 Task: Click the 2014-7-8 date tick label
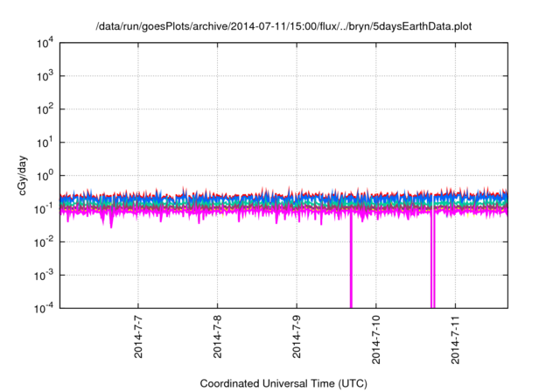(218, 337)
